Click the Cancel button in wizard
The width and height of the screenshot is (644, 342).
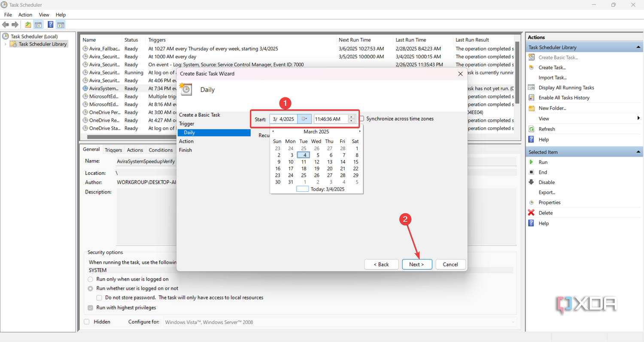pos(450,264)
